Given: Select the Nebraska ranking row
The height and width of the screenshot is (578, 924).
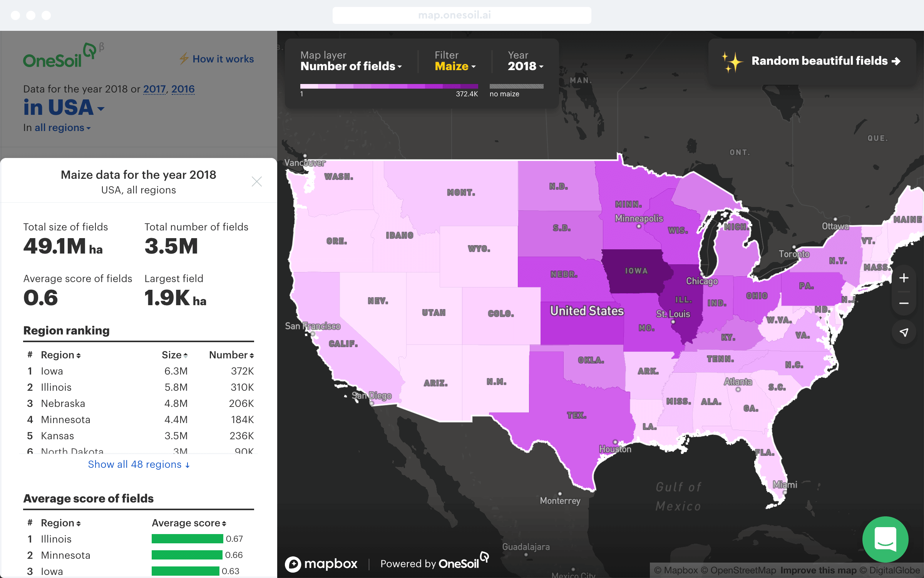Looking at the screenshot, I should point(139,403).
